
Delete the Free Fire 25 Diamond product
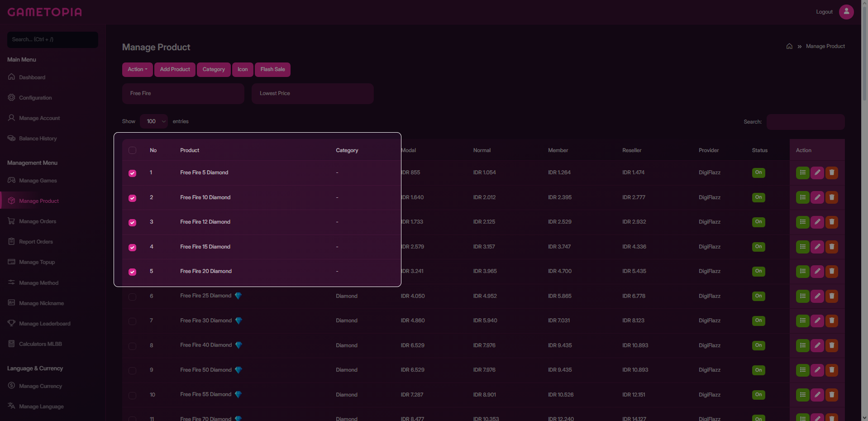(x=831, y=296)
